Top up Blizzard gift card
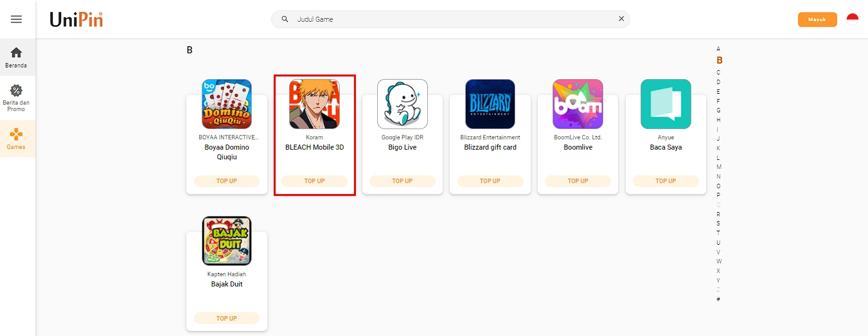The image size is (868, 336). [x=490, y=181]
